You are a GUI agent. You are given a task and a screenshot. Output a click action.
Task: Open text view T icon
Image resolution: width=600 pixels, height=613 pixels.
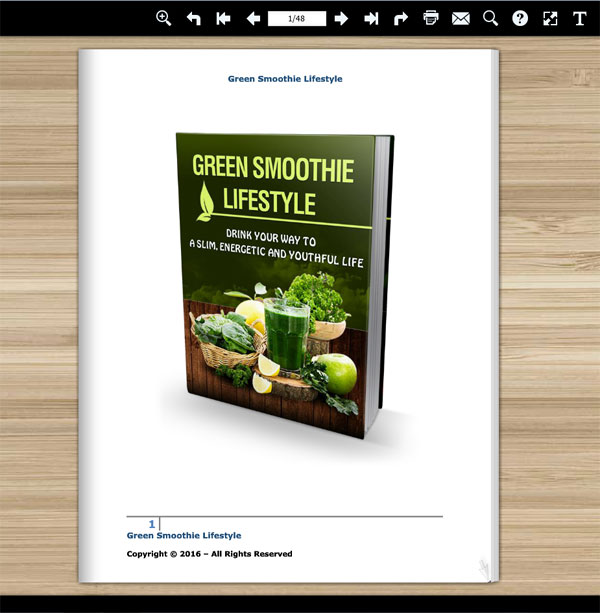[580, 18]
